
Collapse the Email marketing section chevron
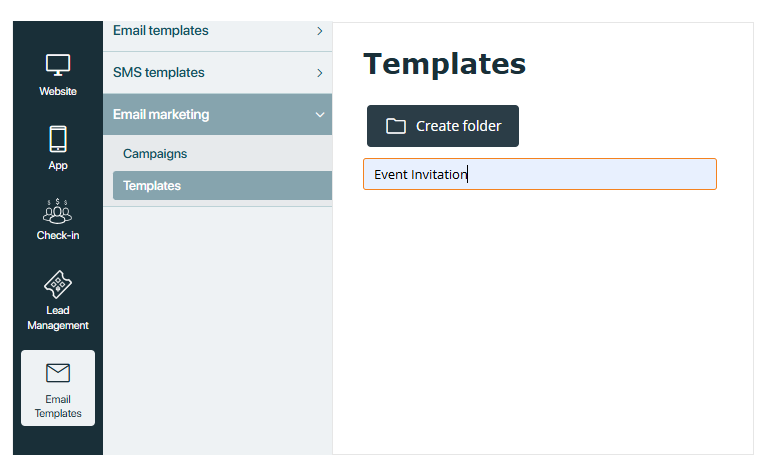pos(320,115)
